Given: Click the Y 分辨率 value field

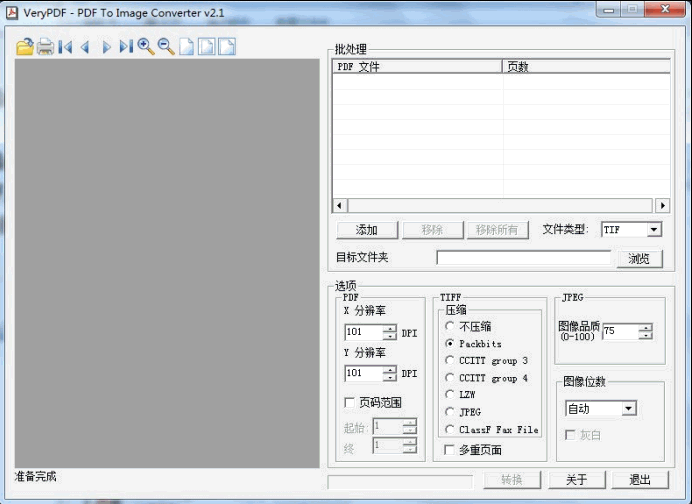Looking at the screenshot, I should (x=364, y=373).
